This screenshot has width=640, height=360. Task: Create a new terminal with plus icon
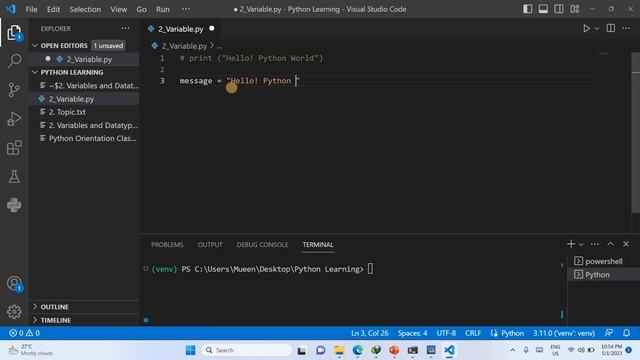[x=571, y=244]
